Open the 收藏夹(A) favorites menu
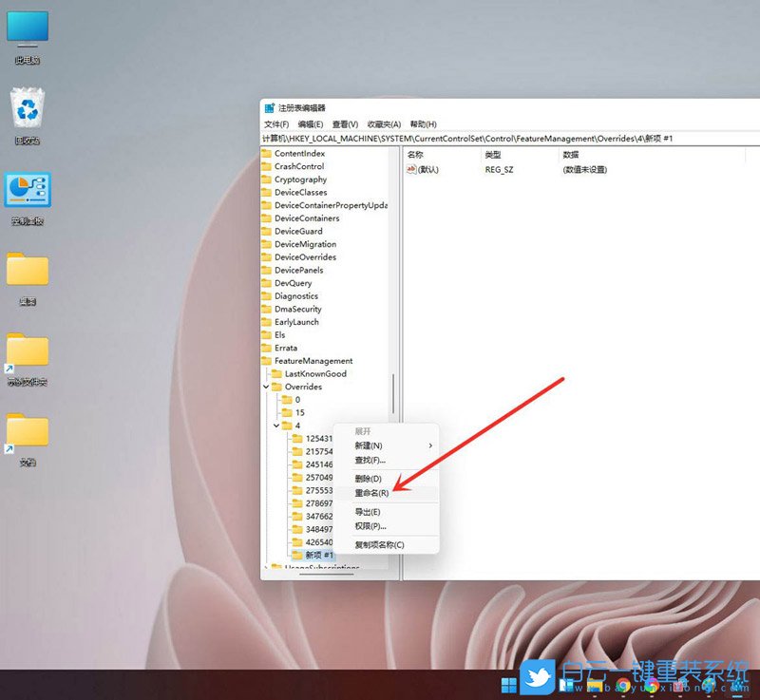760x700 pixels. click(x=383, y=124)
